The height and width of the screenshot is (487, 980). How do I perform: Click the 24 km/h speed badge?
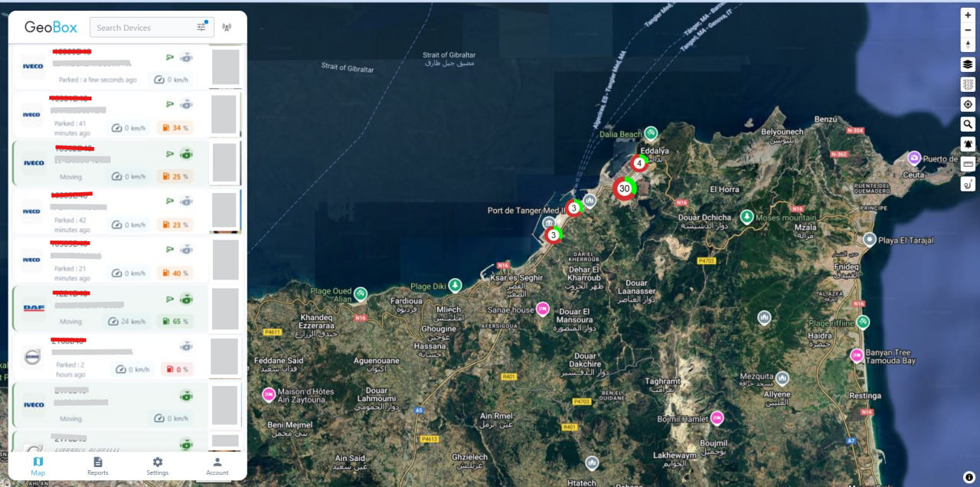click(x=128, y=322)
